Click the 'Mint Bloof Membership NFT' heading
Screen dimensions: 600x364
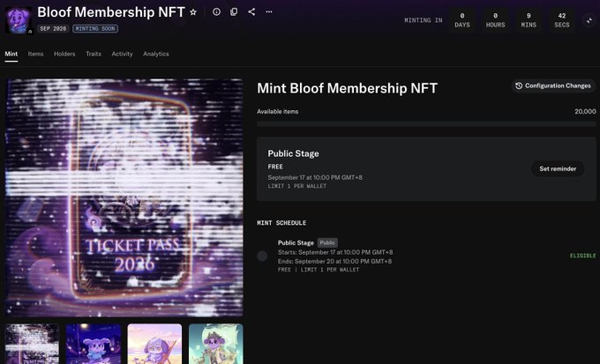(x=347, y=88)
